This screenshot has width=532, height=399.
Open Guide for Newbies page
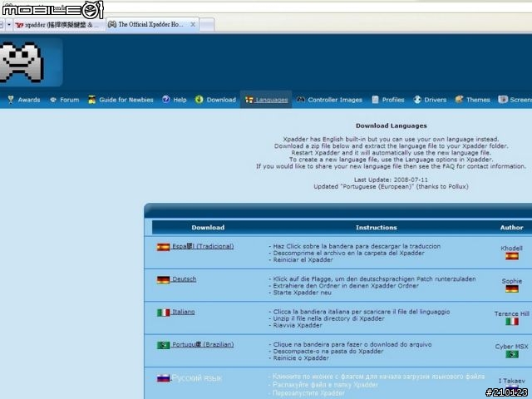126,100
